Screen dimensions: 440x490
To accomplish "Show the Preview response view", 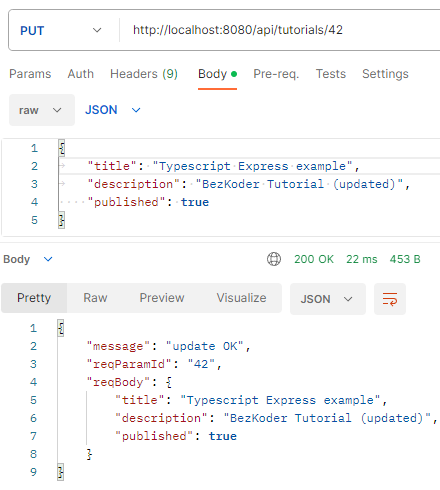I will click(x=162, y=298).
